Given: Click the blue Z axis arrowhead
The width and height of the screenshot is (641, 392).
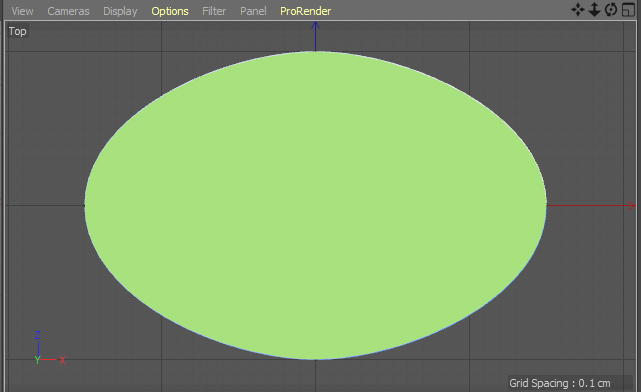Looking at the screenshot, I should point(315,26).
